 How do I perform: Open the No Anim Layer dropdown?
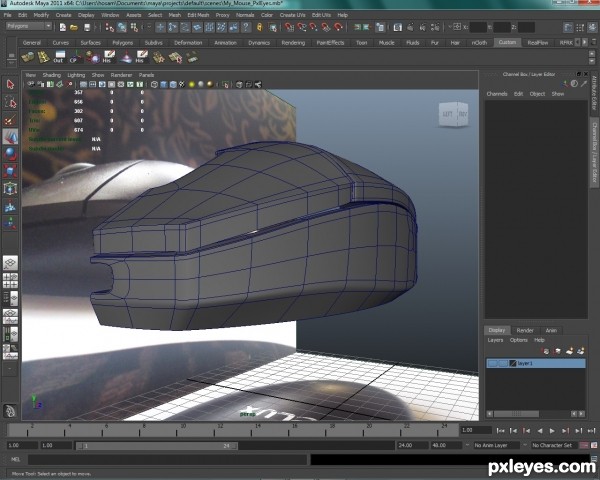tap(496, 445)
